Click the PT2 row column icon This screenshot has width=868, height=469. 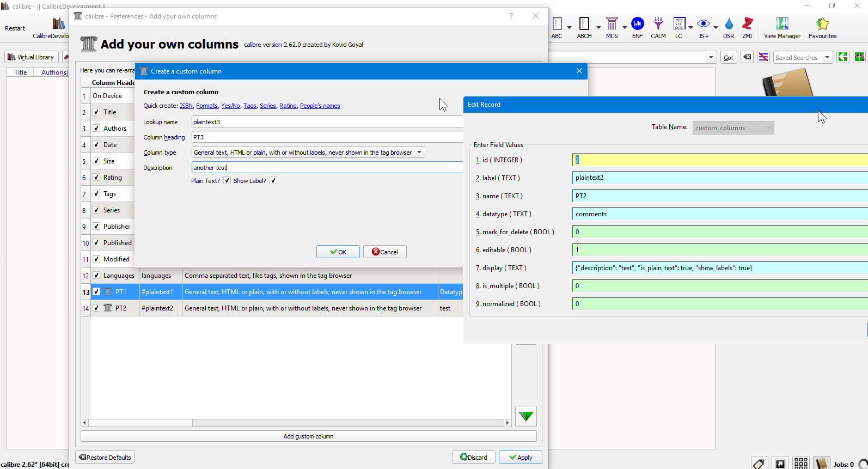coord(108,308)
